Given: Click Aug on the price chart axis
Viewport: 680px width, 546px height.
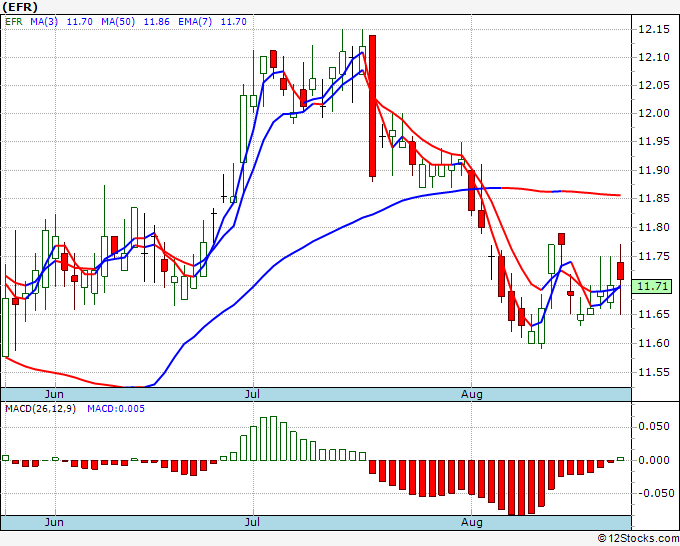Looking at the screenshot, I should point(471,394).
